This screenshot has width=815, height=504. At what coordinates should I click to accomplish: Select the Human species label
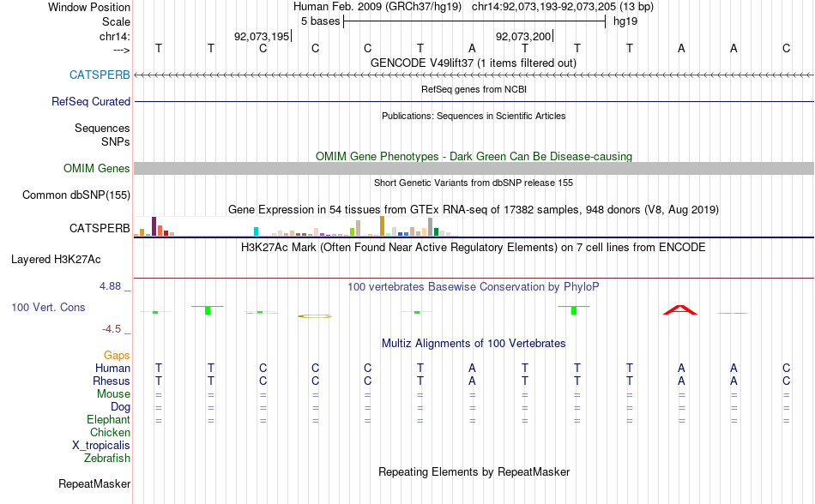[112, 368]
